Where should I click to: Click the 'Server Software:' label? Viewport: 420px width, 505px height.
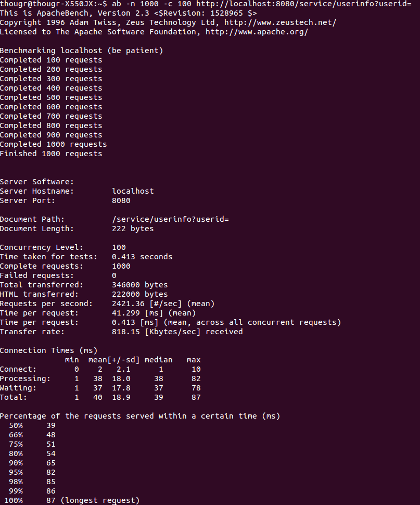tap(37, 182)
